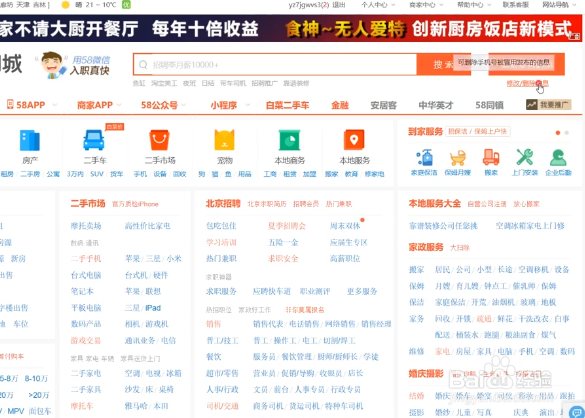Open the 包吃包住 job link

pos(221,226)
